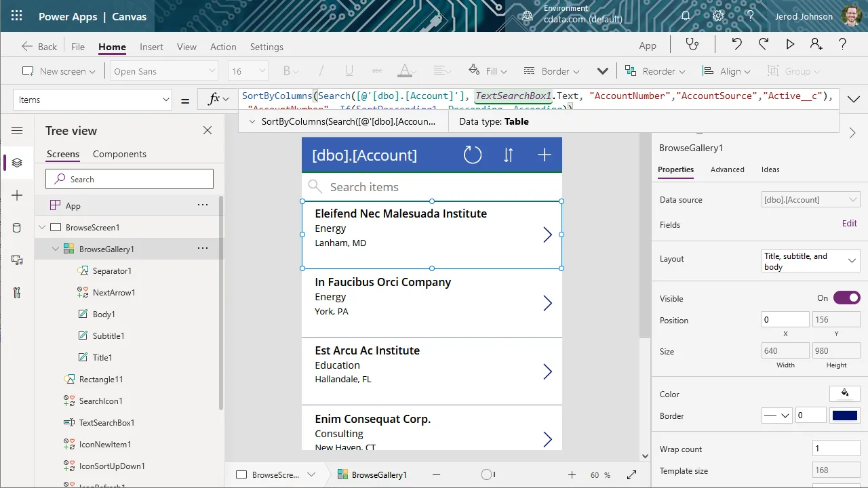The width and height of the screenshot is (868, 488).
Task: Switch to the Components tab in Tree view
Action: pyautogui.click(x=119, y=154)
